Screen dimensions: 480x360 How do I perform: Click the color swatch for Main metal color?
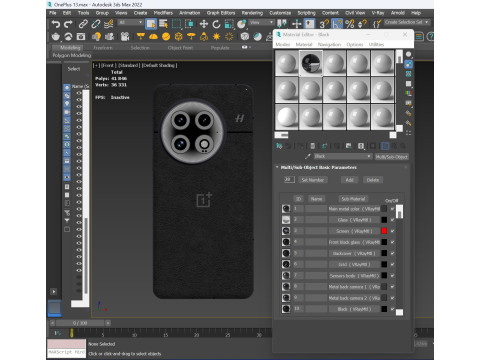[384, 209]
